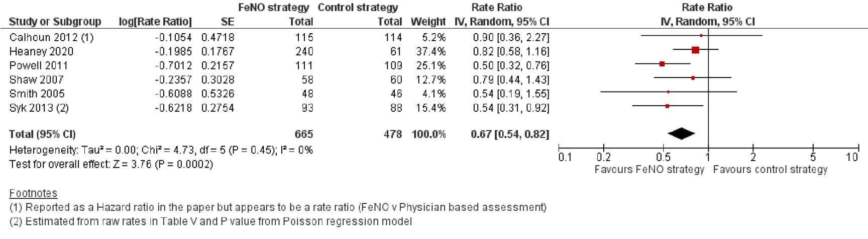Click the 0.5 tick label on axis

tap(663, 157)
